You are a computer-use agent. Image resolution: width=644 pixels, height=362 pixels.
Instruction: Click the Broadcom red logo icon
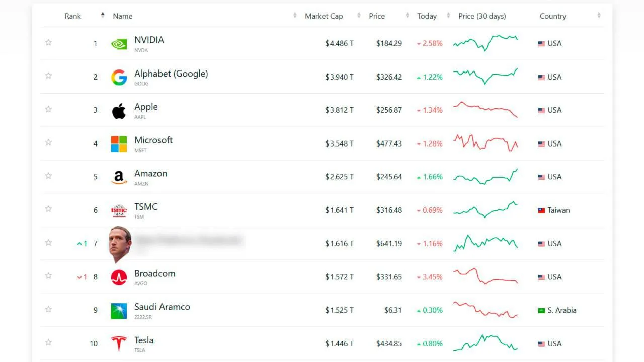tap(119, 277)
